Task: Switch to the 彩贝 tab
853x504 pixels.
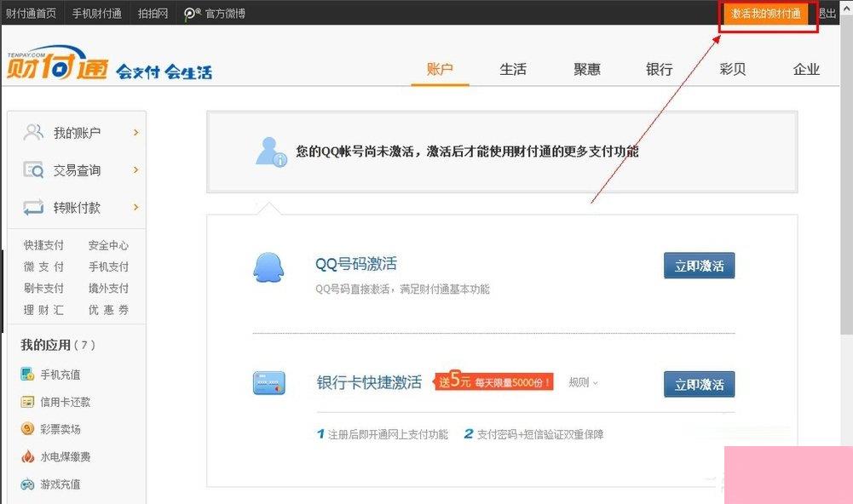Action: [733, 70]
